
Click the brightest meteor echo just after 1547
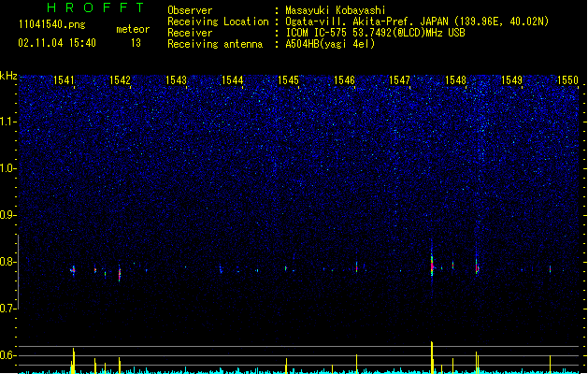coord(432,265)
